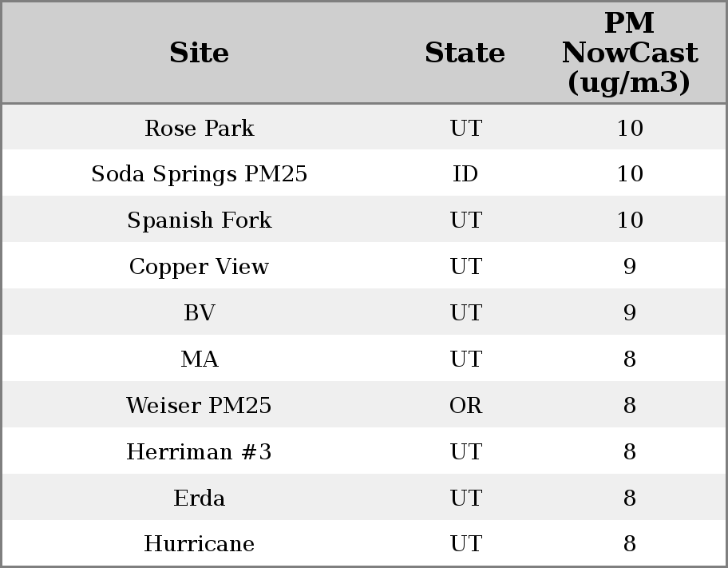The width and height of the screenshot is (728, 568).
Task: Click the OR state cell
Action: coord(465,406)
